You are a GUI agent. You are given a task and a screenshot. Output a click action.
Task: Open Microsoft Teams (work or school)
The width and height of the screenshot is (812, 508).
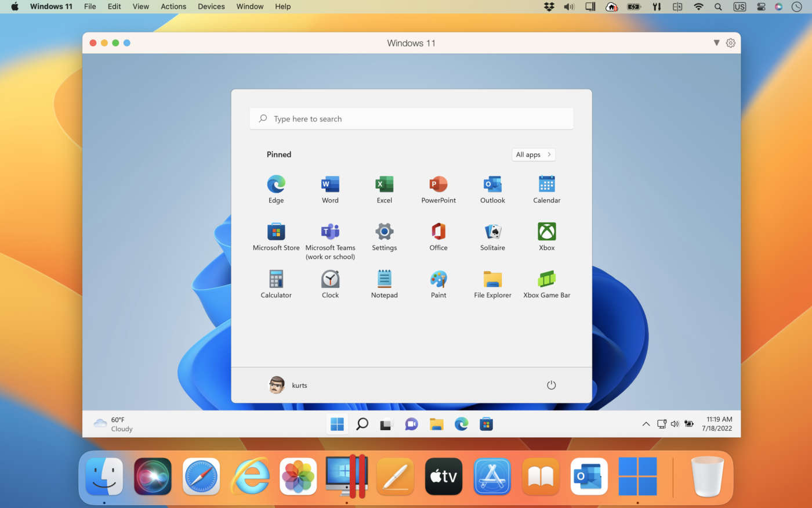tap(330, 232)
